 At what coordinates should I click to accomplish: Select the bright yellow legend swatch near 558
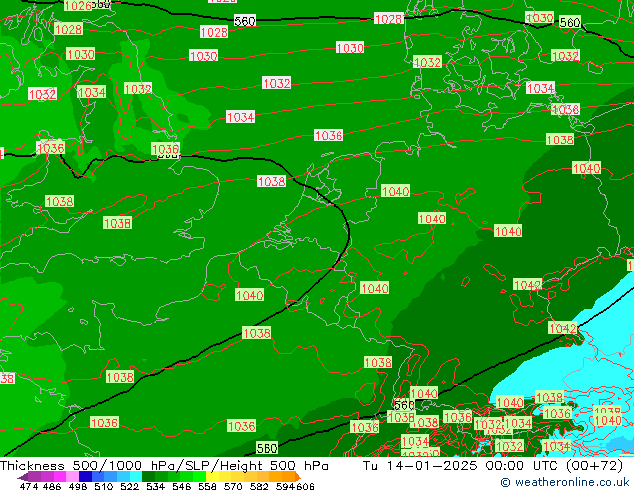[213, 476]
